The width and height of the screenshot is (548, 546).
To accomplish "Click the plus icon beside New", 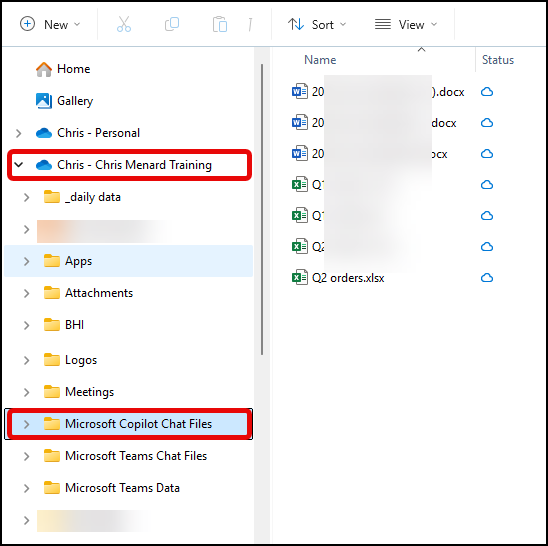I will click(x=27, y=24).
